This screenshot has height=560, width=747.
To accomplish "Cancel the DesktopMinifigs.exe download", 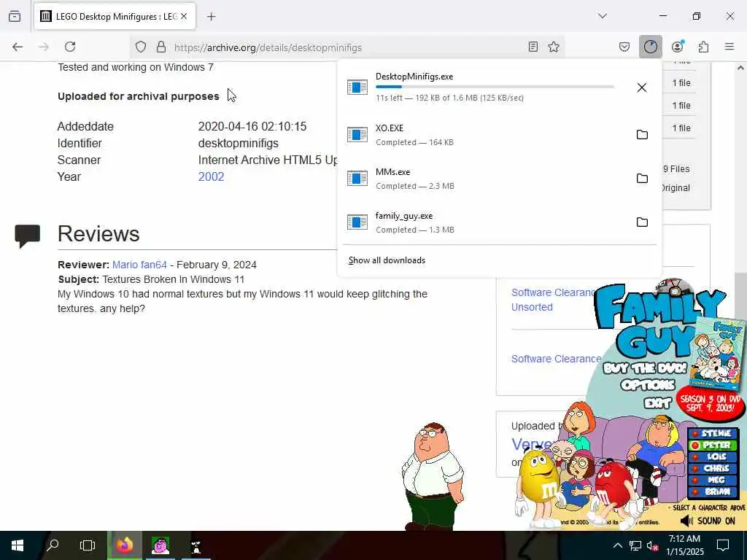I will (x=642, y=87).
